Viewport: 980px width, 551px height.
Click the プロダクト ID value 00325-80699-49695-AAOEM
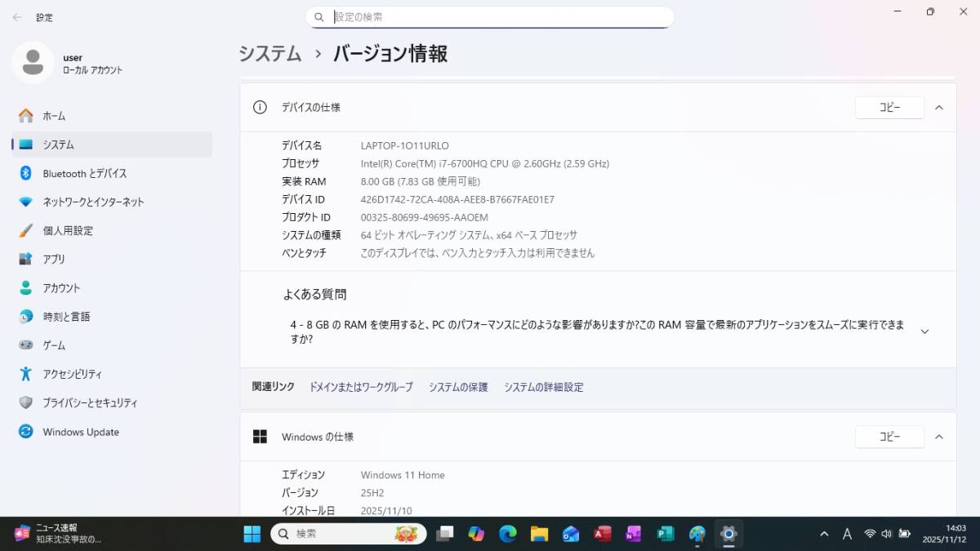[425, 217]
